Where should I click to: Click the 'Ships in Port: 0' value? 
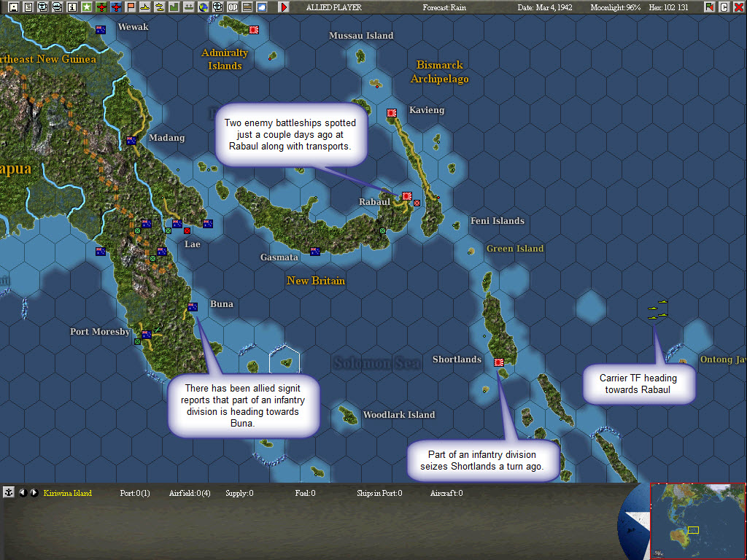coord(379,493)
